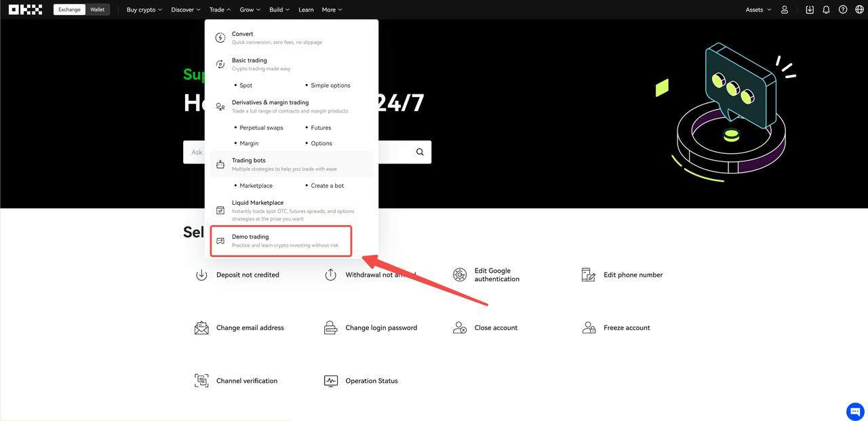Click the download app icon
868x421 pixels.
pos(810,9)
